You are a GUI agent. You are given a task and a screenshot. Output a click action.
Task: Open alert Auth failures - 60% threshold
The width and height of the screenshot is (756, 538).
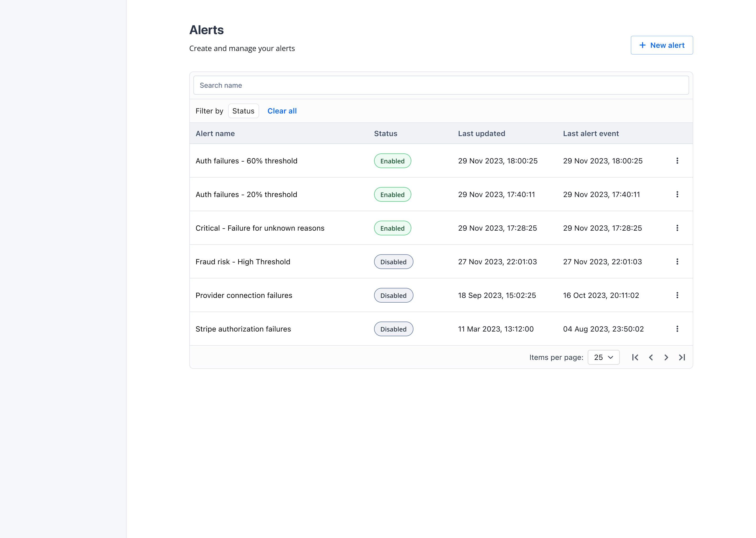coord(246,161)
